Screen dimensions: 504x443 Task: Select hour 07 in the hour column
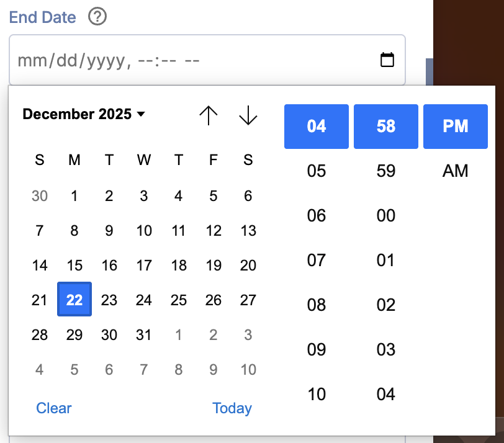point(317,260)
